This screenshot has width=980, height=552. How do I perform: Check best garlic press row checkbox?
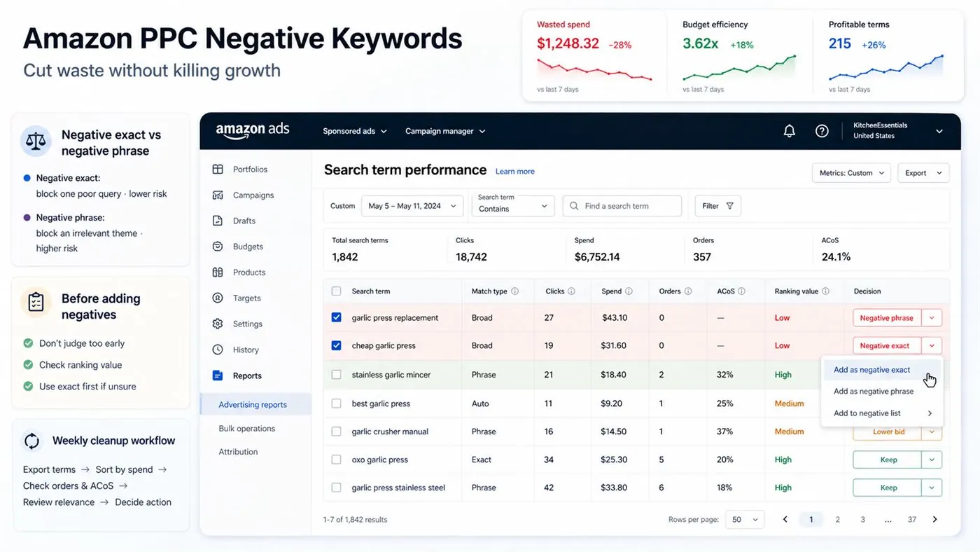[336, 403]
